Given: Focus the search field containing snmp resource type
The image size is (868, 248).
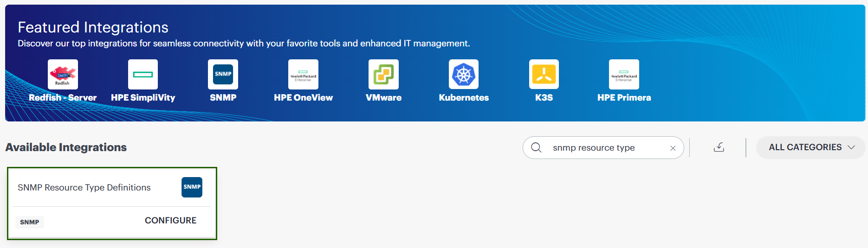Looking at the screenshot, I should pyautogui.click(x=603, y=147).
